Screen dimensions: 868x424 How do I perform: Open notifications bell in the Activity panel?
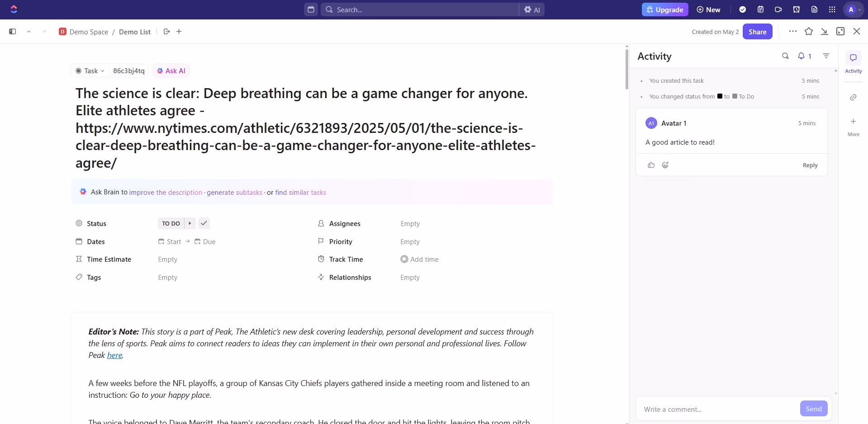[802, 56]
